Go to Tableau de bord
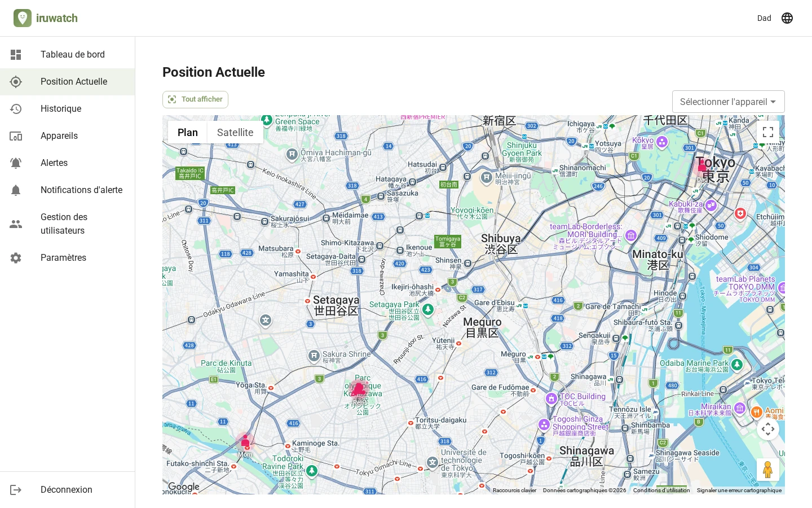The image size is (812, 508). tap(68, 55)
